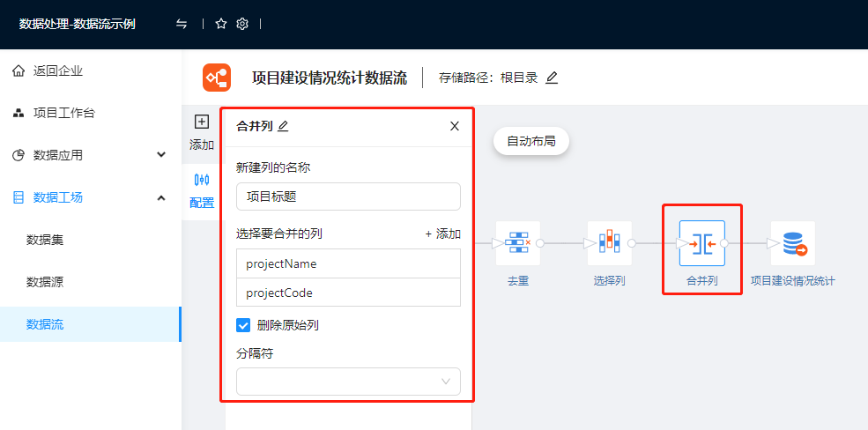Close the 合并列 configuration panel

click(x=455, y=126)
